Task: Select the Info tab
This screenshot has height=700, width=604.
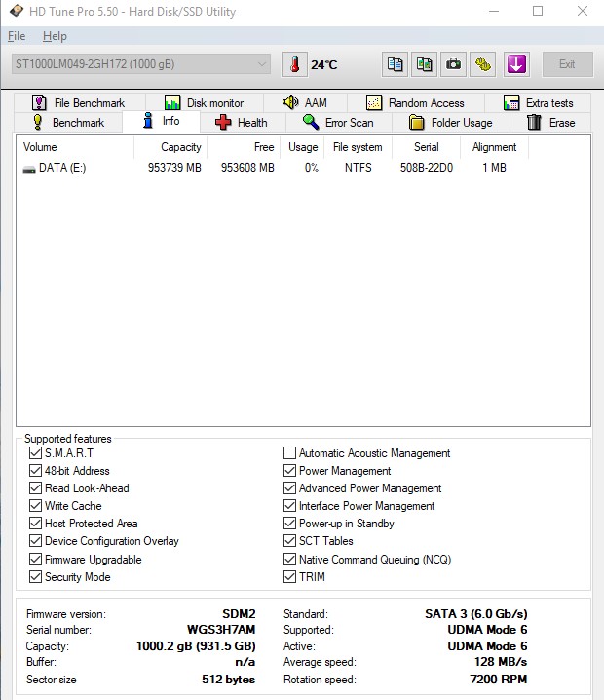Action: pyautogui.click(x=161, y=122)
